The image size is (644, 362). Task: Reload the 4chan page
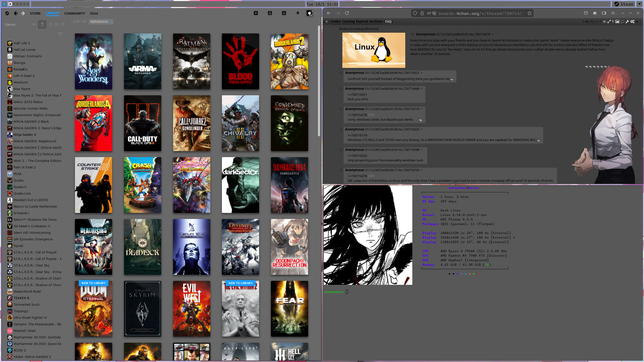pos(347,13)
